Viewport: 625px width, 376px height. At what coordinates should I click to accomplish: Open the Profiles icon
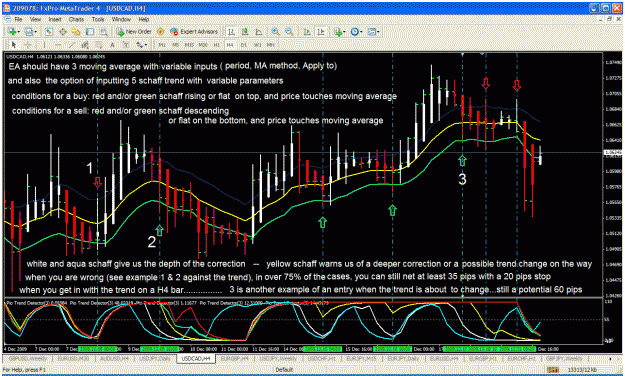(28, 31)
